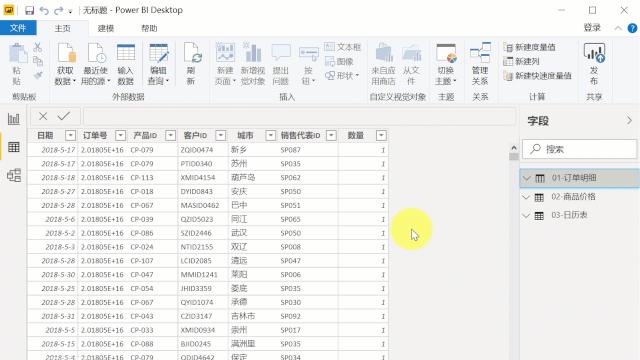Expand the 01-订单明细 table

527,178
